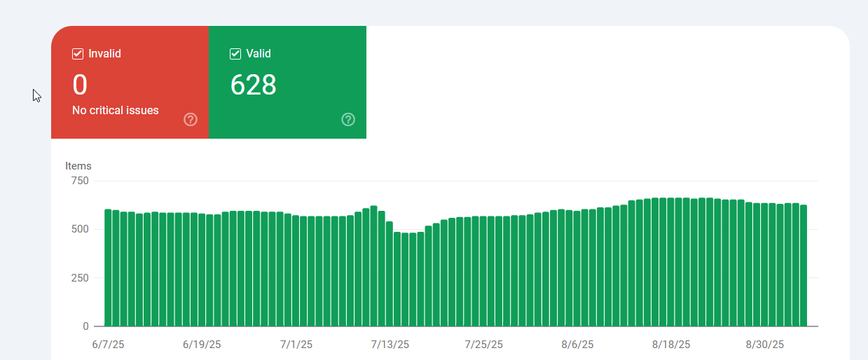
Task: Select the green Valid summary card
Action: click(x=287, y=82)
